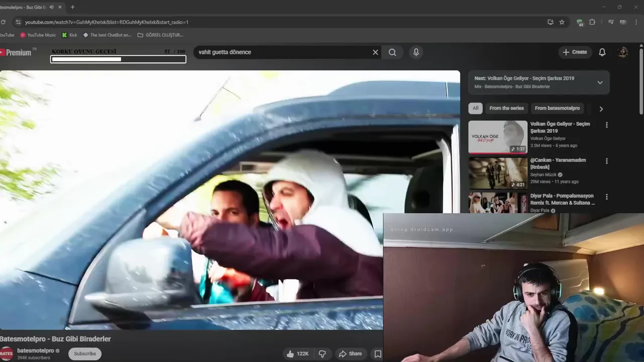Open options for Pompalamasyon Remix video
Screen dimensions: 644x362
(607, 197)
